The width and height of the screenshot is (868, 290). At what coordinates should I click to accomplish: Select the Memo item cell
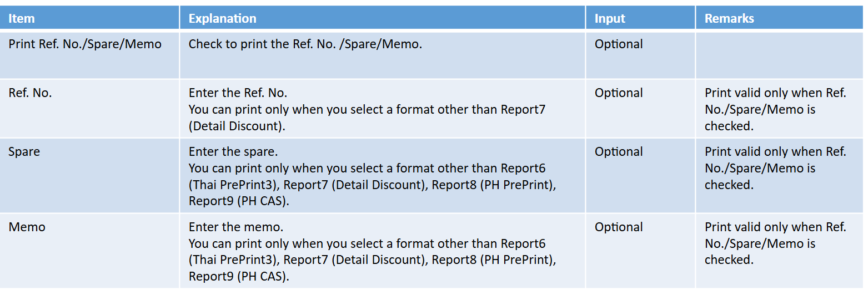pos(89,251)
